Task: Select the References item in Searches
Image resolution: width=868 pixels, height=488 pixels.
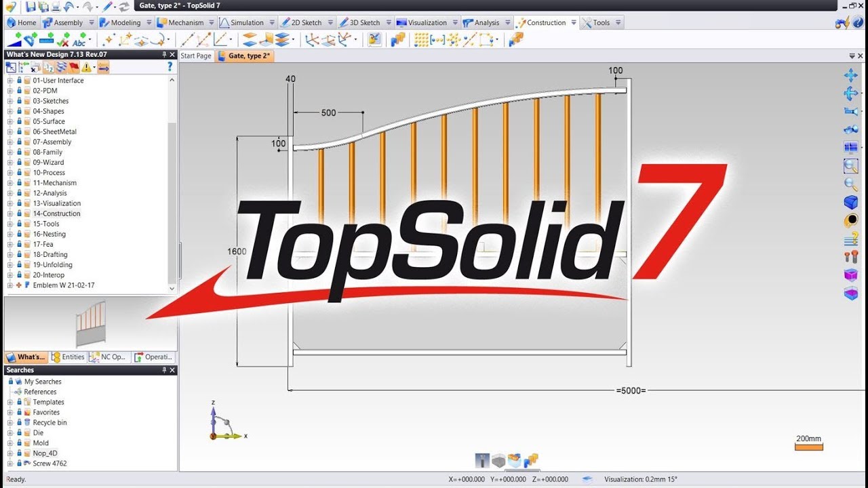Action: [x=40, y=392]
